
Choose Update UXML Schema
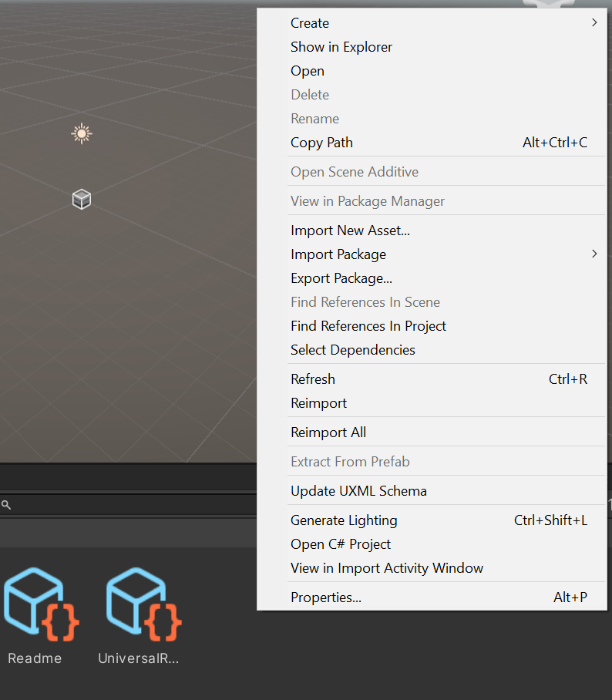[432, 491]
